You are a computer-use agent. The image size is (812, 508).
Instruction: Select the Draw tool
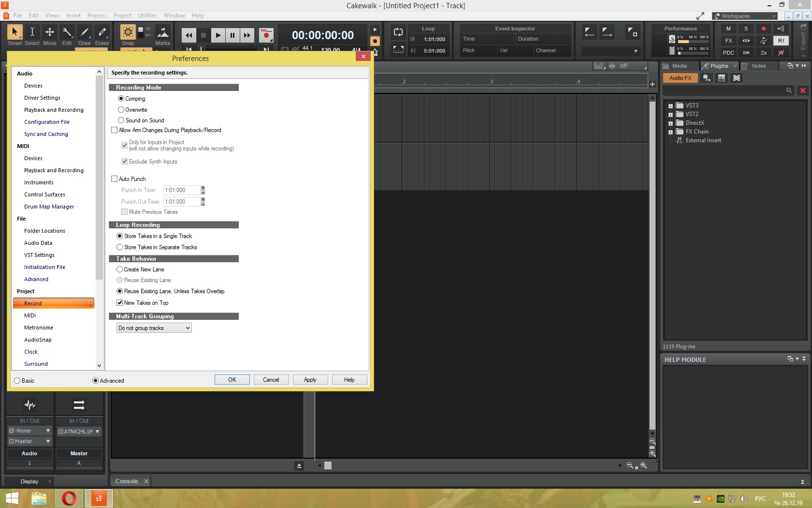click(x=85, y=35)
